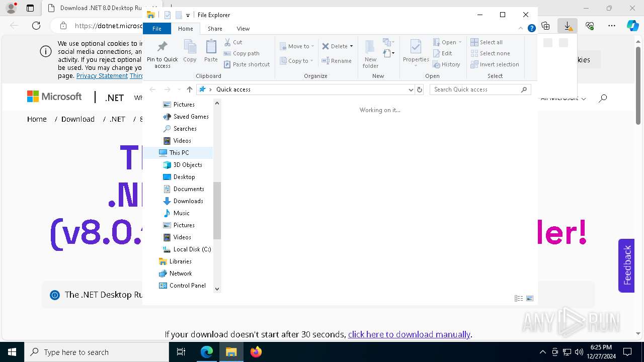Screen dimensions: 644x362
Task: Expand the address bar history dropdown
Action: [411, 89]
